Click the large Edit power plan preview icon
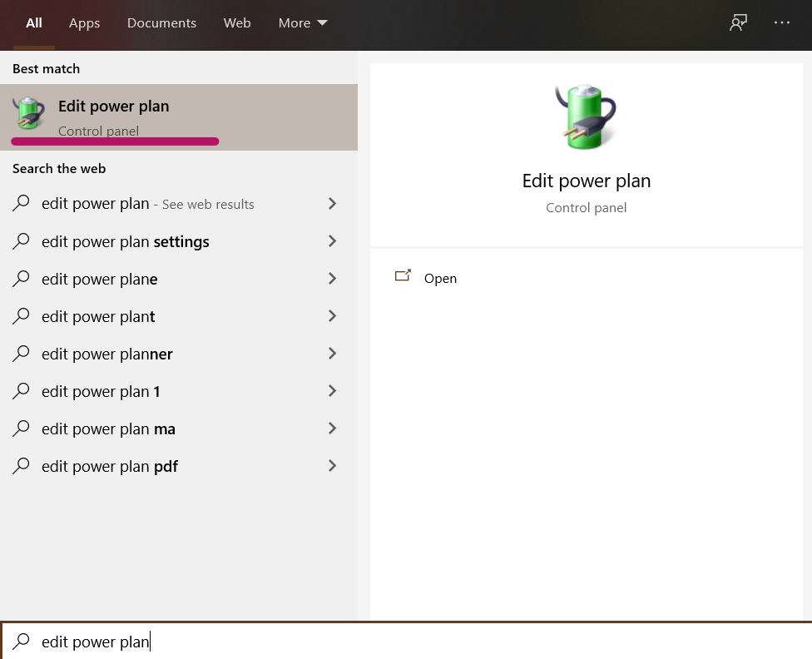 point(586,116)
